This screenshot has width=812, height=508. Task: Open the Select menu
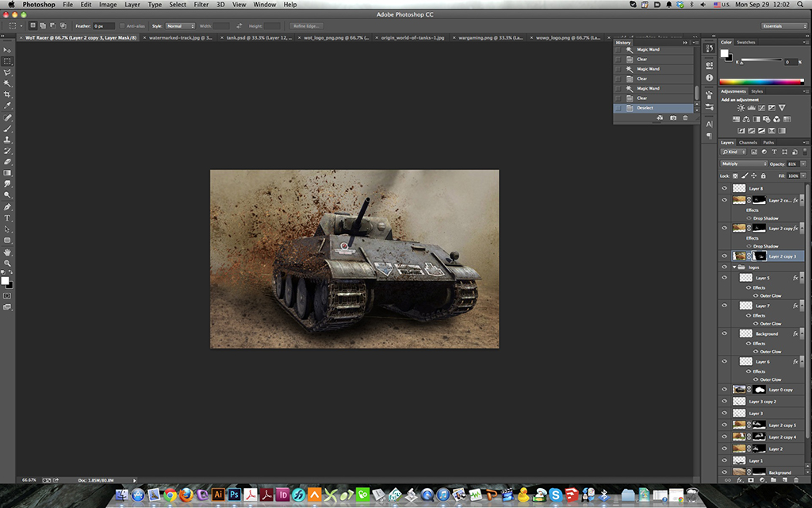178,4
